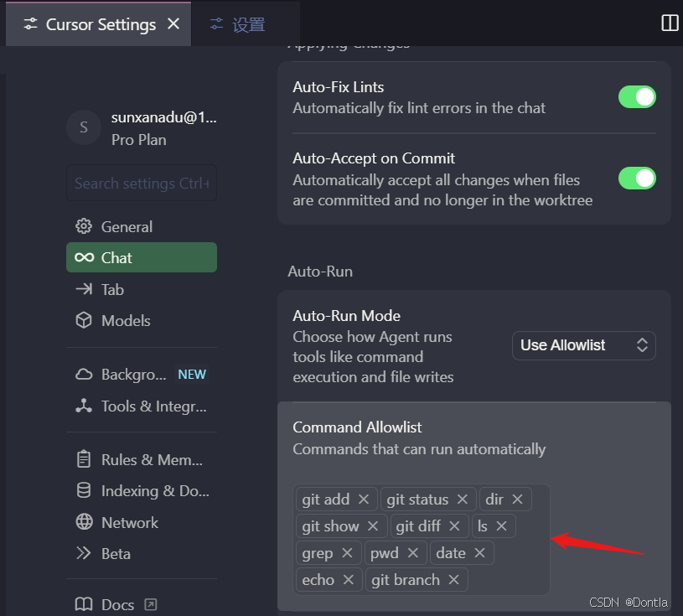Viewport: 683px width, 616px height.
Task: Remove 'pwd' from the allowlist
Action: pos(413,553)
